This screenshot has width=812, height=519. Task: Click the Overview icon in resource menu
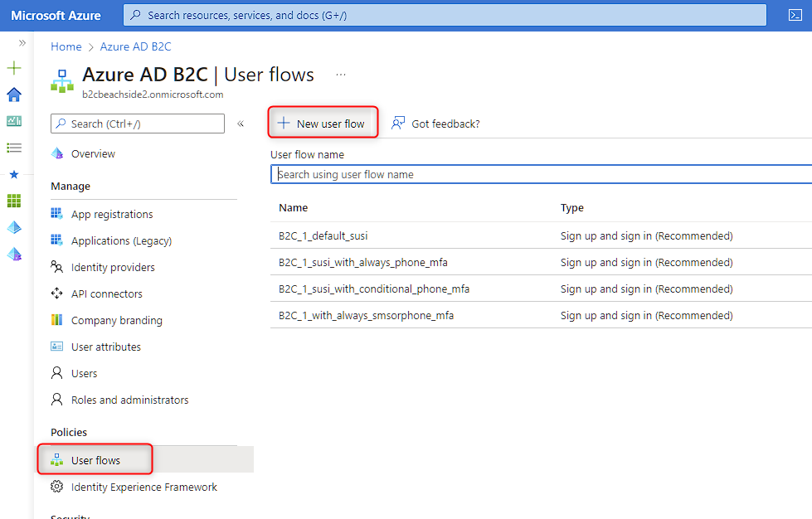pos(57,153)
